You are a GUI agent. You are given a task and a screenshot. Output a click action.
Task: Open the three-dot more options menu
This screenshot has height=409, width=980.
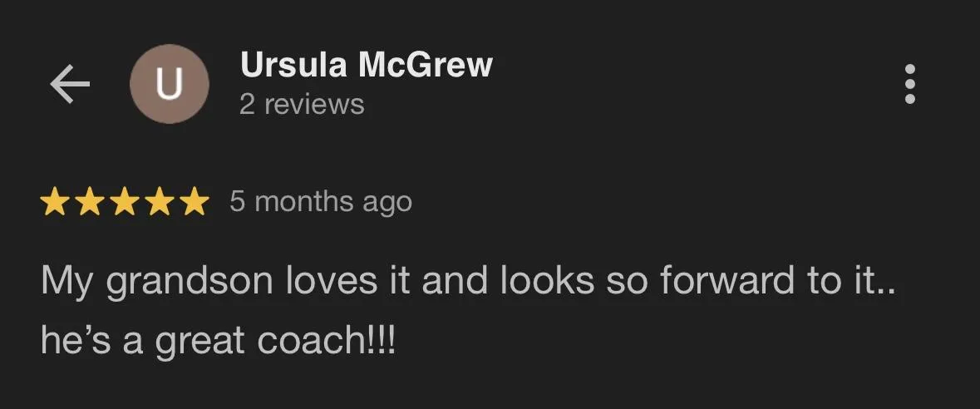click(x=910, y=84)
